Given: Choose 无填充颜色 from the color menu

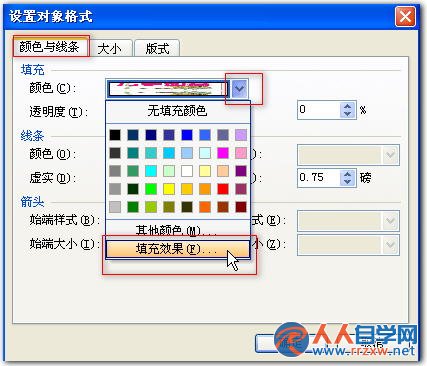Looking at the screenshot, I should (178, 111).
